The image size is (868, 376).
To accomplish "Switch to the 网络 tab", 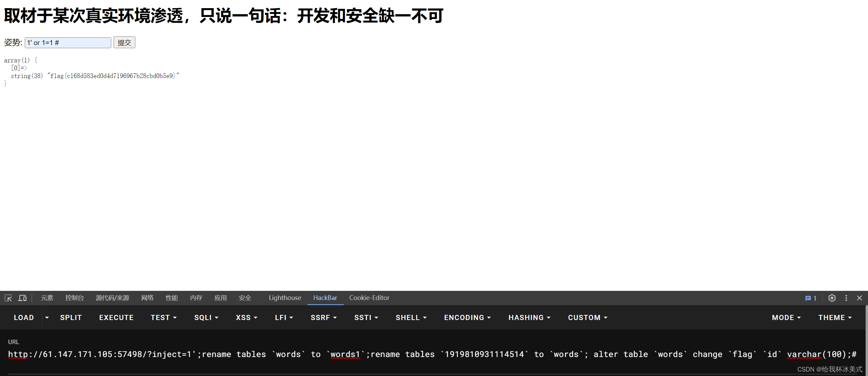I will (147, 298).
